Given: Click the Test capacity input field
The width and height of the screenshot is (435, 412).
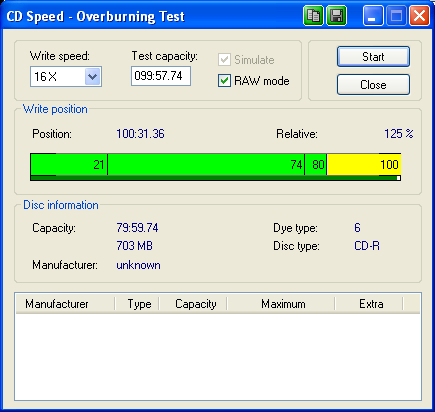Looking at the screenshot, I should pyautogui.click(x=161, y=76).
